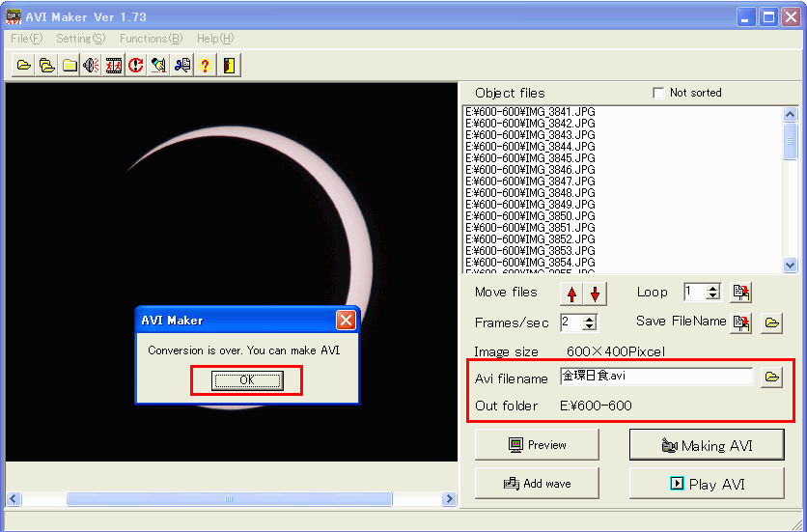807x532 pixels.
Task: Click the speaker sound icon in toolbar
Action: (91, 66)
